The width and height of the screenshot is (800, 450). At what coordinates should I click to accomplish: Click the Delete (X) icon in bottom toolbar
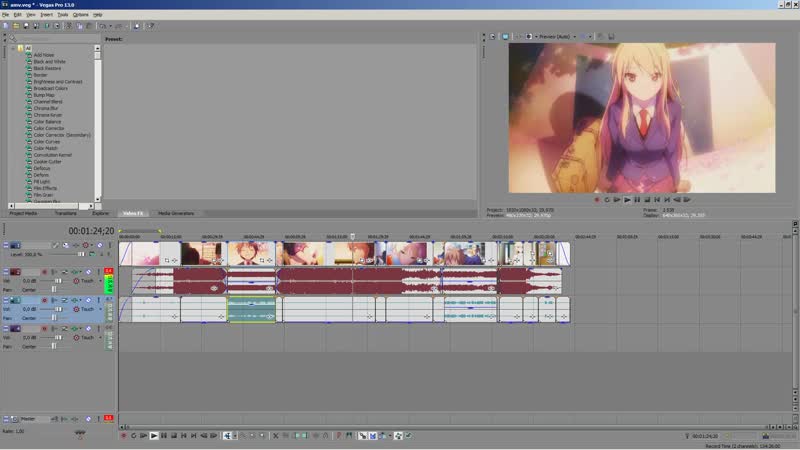click(x=276, y=436)
